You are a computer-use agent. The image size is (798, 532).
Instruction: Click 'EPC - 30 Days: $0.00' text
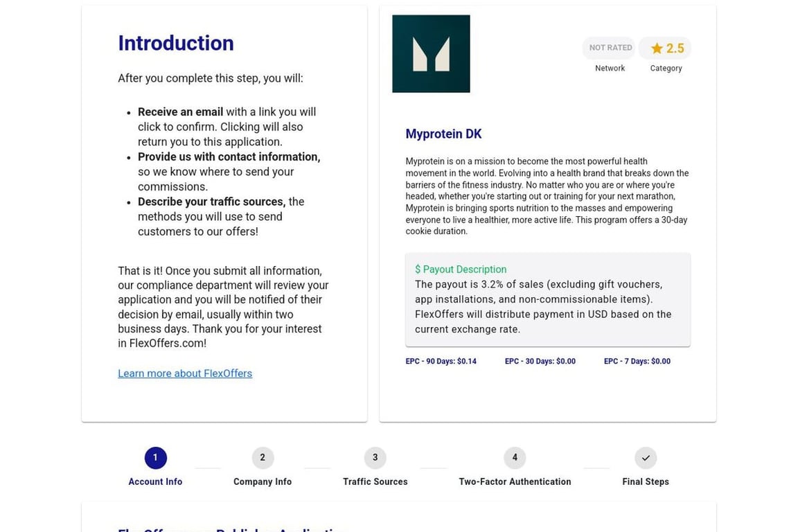540,362
